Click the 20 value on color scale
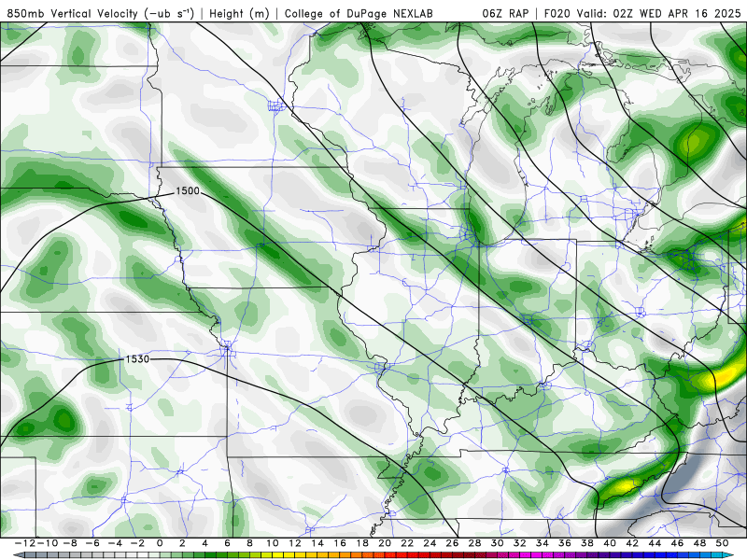The height and width of the screenshot is (560, 747). click(385, 543)
